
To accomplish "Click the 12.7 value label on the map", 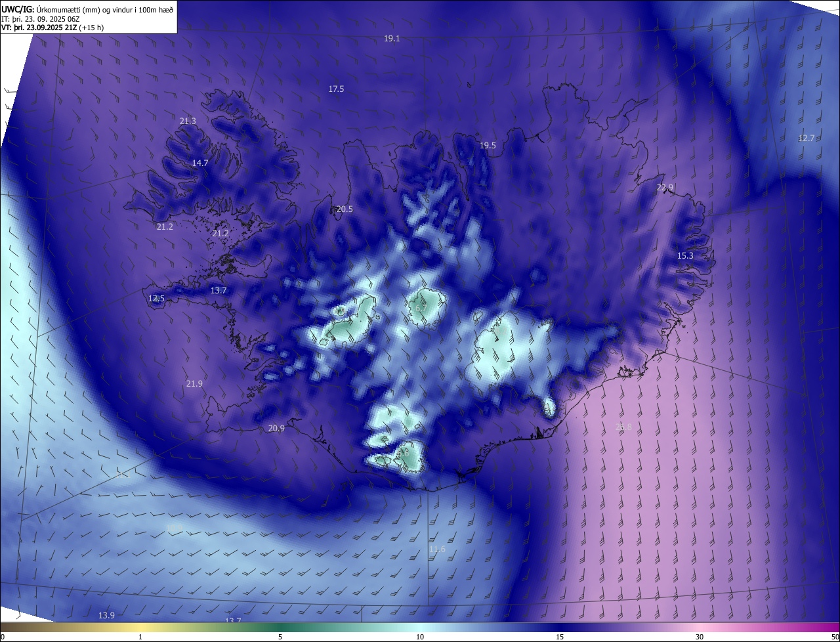I will tap(806, 138).
